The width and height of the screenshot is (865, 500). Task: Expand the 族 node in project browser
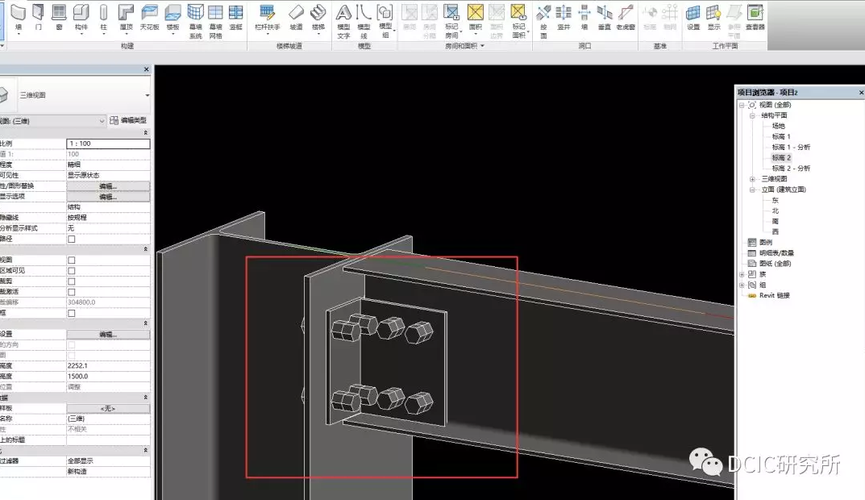point(742,274)
